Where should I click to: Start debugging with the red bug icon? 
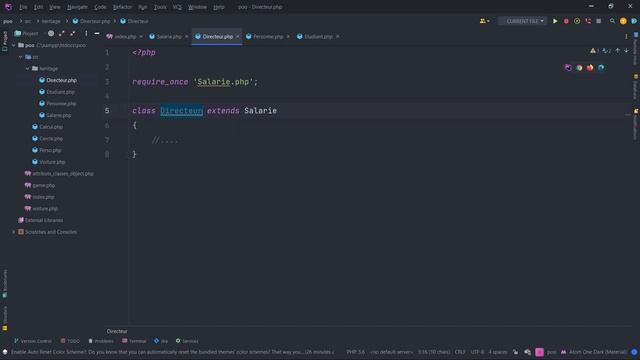[x=566, y=21]
